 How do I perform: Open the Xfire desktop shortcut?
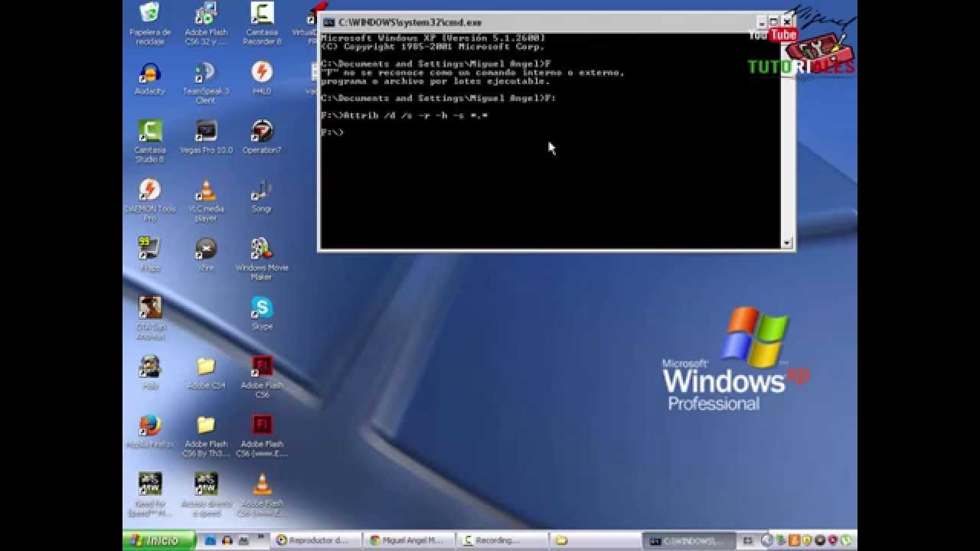[x=205, y=249]
